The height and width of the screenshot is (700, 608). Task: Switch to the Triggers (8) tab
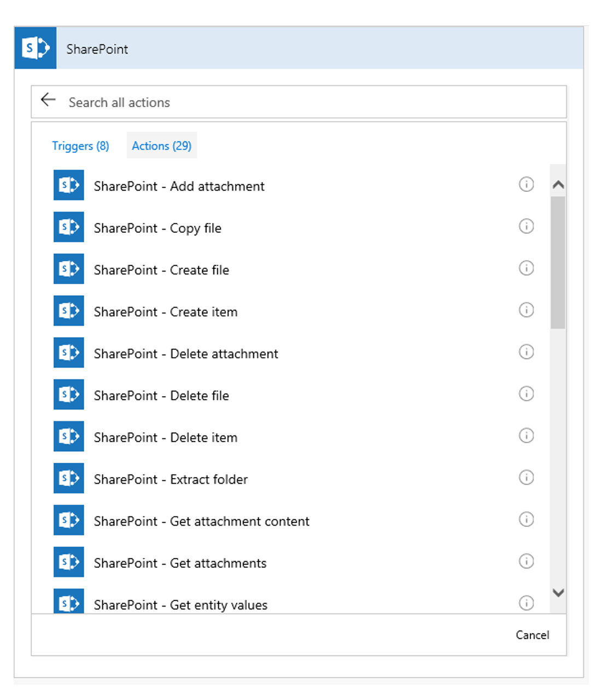pyautogui.click(x=80, y=146)
